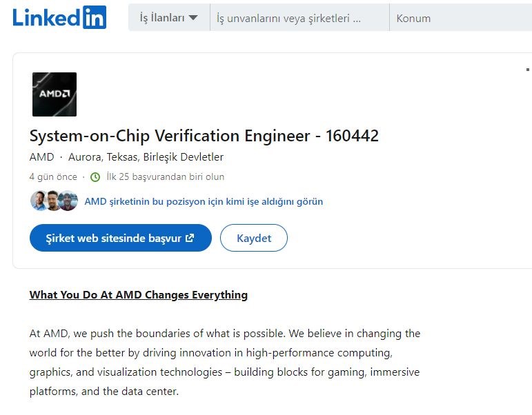
Task: Expand the İş İlanları dropdown
Action: [169, 18]
